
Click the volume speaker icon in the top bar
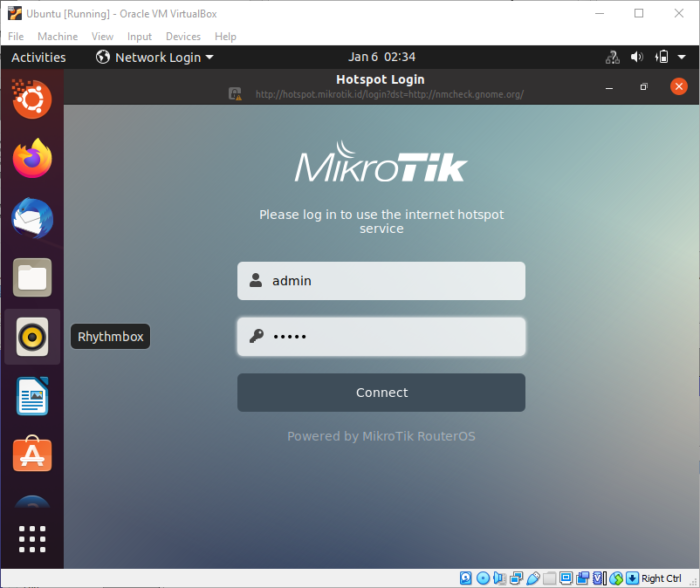(637, 57)
